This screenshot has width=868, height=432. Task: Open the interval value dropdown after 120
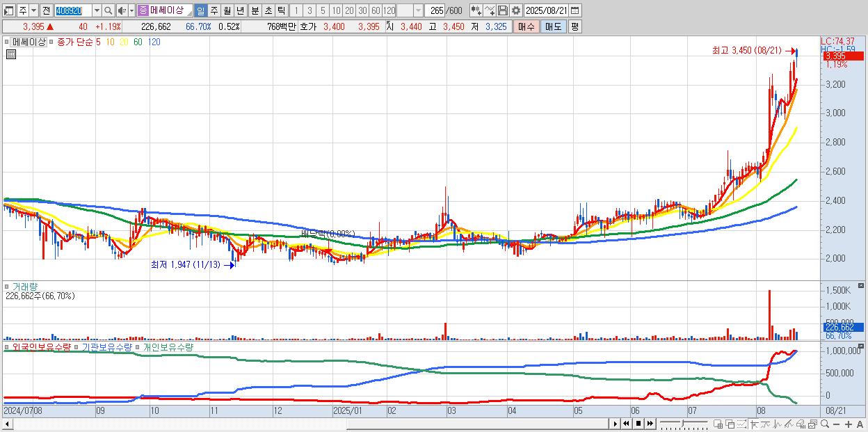click(418, 10)
